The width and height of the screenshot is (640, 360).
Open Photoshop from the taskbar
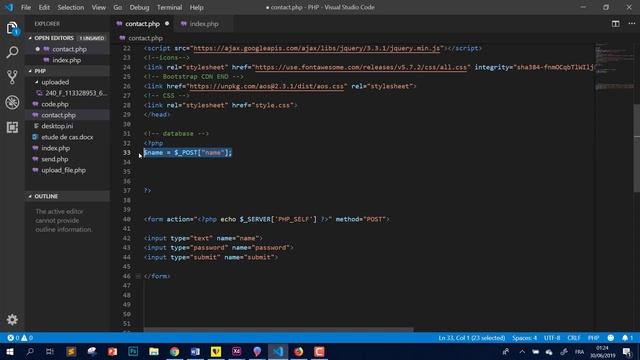[133, 351]
